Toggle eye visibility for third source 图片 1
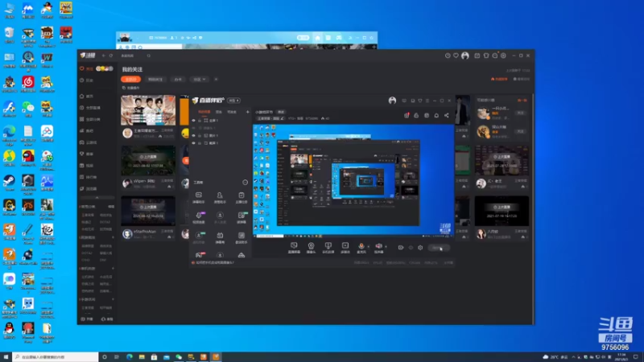 (193, 135)
